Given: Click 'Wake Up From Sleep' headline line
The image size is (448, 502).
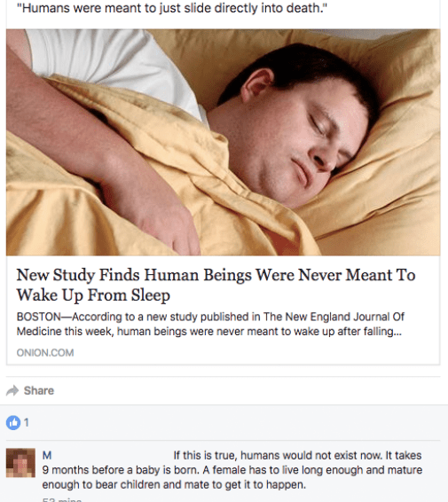Looking at the screenshot, I should click(93, 294).
